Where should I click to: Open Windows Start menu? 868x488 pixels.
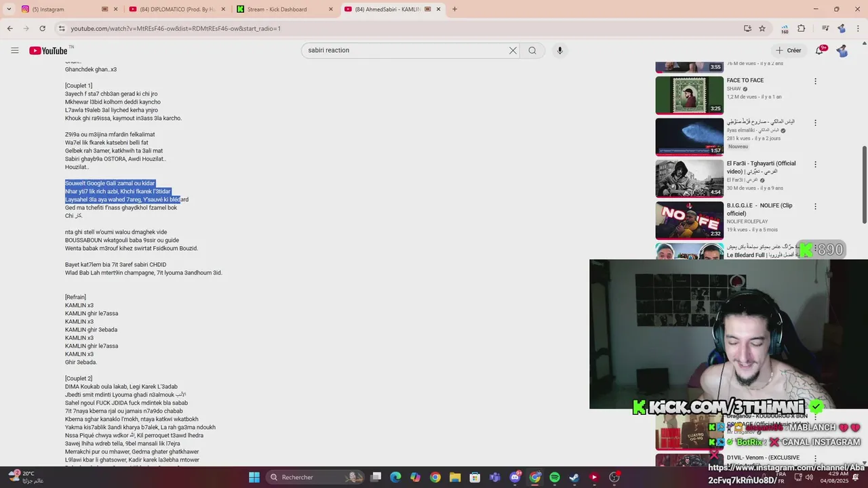(x=254, y=477)
